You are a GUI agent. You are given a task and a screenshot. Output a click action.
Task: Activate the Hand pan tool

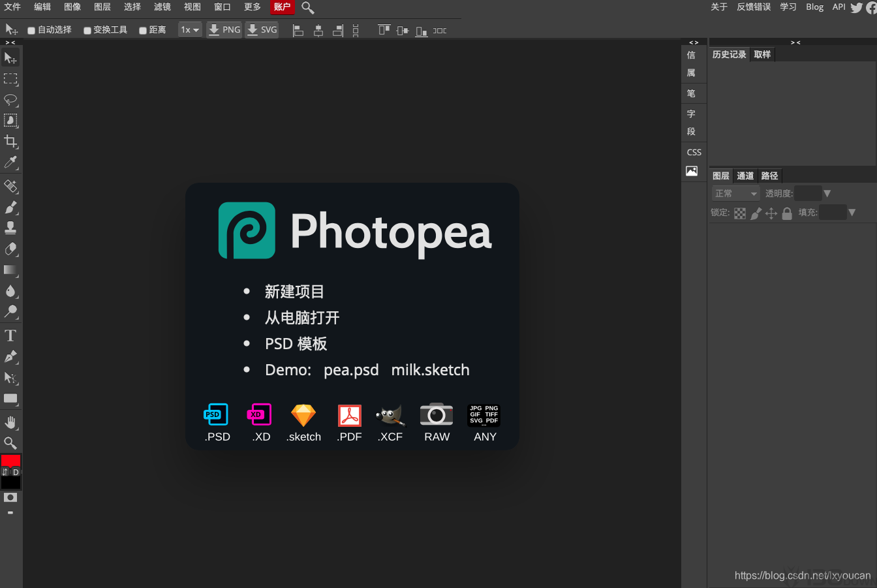point(10,422)
